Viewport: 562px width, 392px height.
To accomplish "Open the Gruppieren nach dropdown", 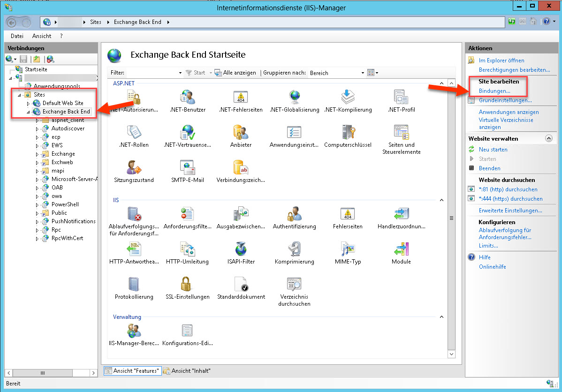I will (x=337, y=73).
